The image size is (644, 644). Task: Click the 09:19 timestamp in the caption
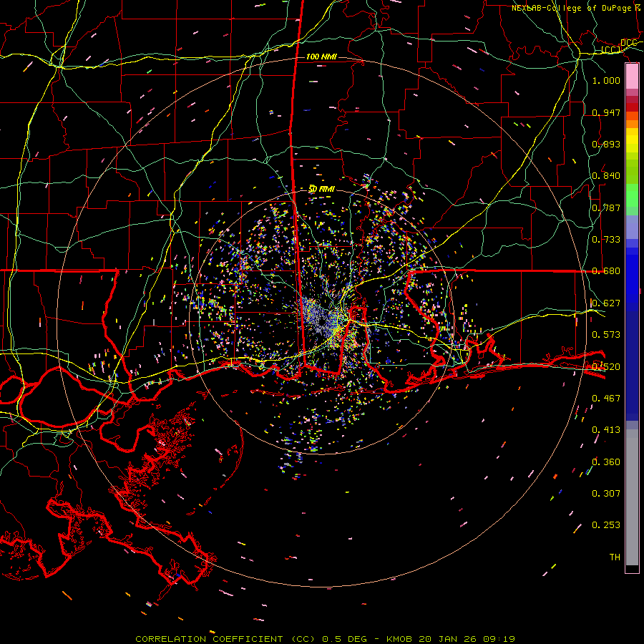pyautogui.click(x=498, y=639)
